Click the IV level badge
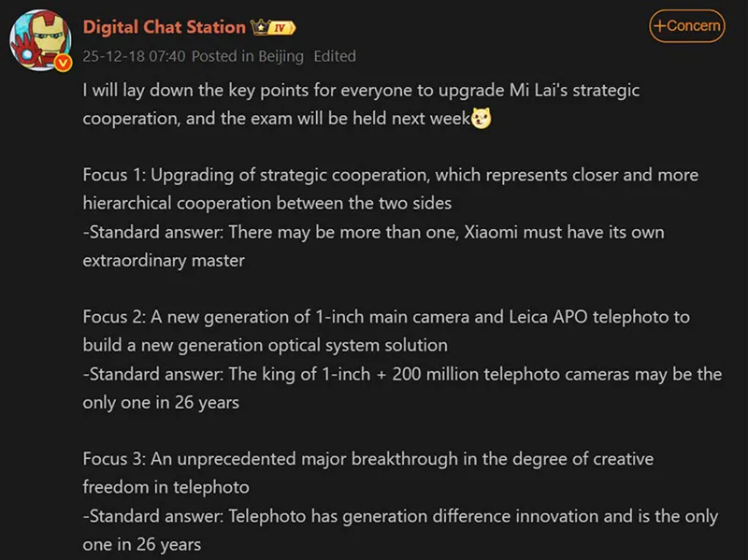 pyautogui.click(x=281, y=27)
